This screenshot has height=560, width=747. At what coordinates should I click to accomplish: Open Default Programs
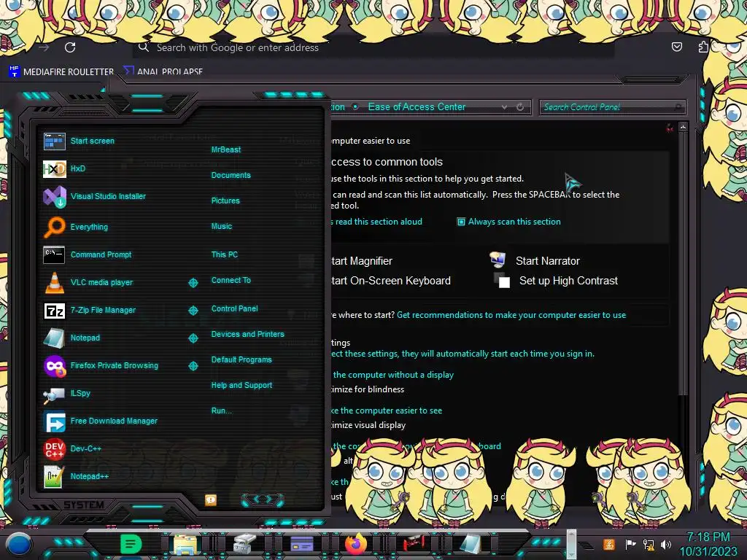click(241, 359)
